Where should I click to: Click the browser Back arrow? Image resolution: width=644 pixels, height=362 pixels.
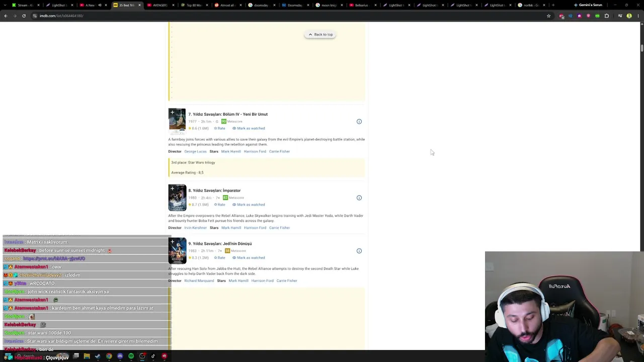pyautogui.click(x=6, y=16)
